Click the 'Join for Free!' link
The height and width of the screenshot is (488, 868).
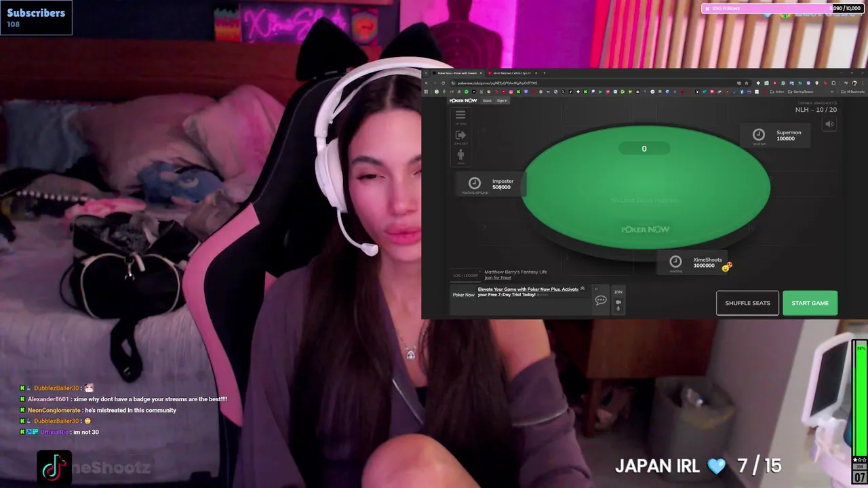498,278
